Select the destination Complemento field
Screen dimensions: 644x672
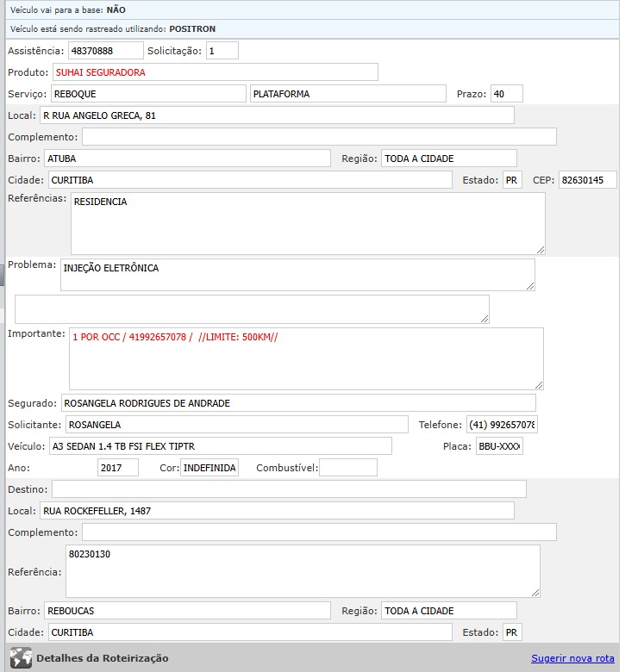click(320, 532)
